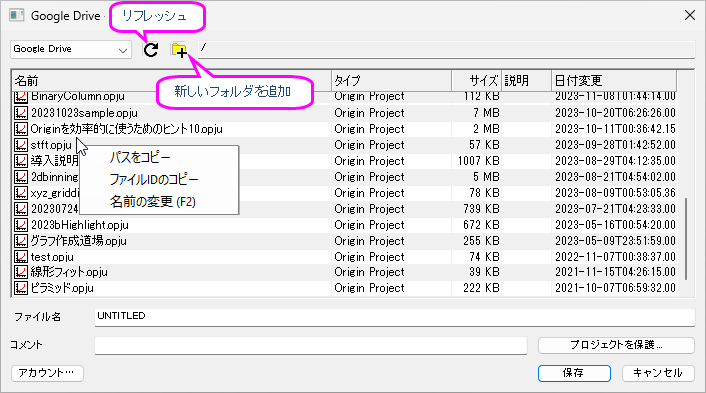The height and width of the screenshot is (393, 706).
Task: Click the project icon beside 2023bHighlight.opju
Action: coord(21,225)
